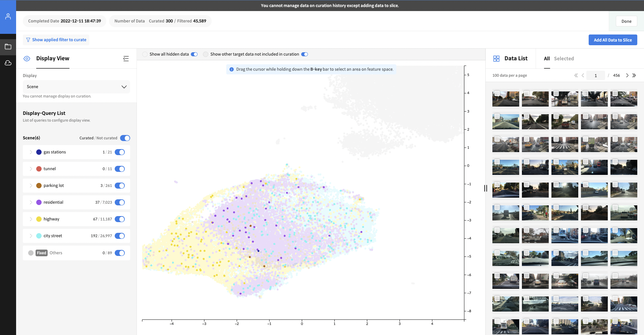This screenshot has width=644, height=335.
Task: Click the Display View eye icon
Action: pyautogui.click(x=27, y=59)
